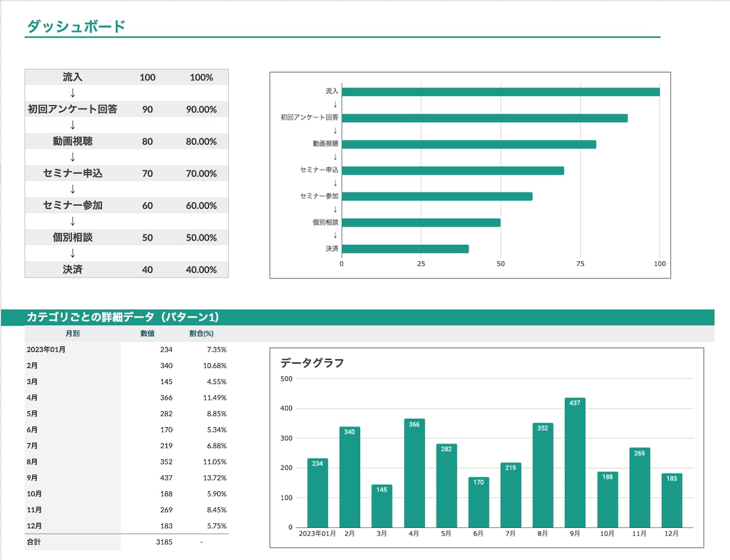The width and height of the screenshot is (730, 560).
Task: Click the 12月 column labeled 183 in the chart
Action: (x=672, y=500)
